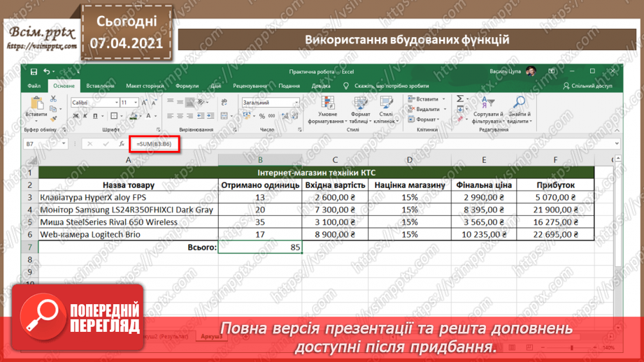
Task: Switch to the Макет сторінки tab
Action: tap(145, 86)
